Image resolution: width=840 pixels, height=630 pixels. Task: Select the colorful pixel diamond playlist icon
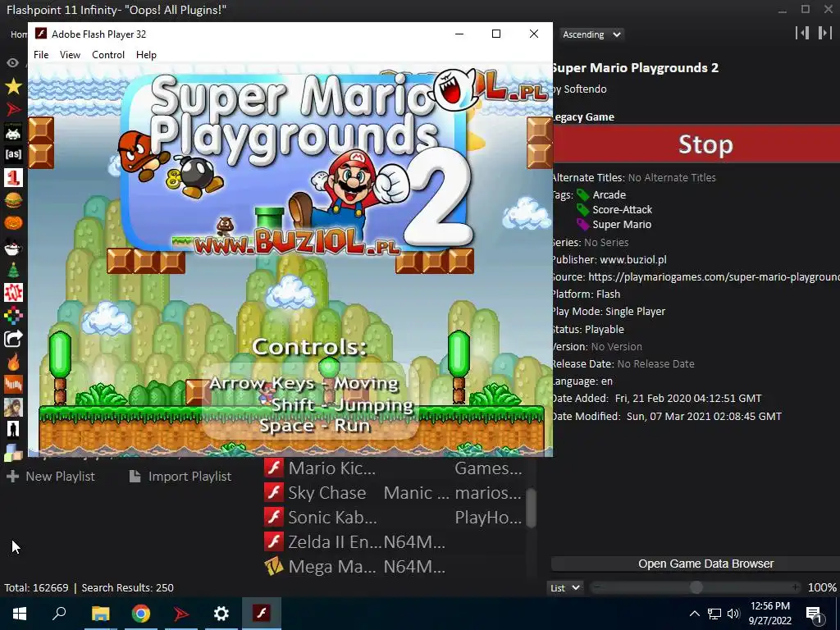[x=13, y=316]
